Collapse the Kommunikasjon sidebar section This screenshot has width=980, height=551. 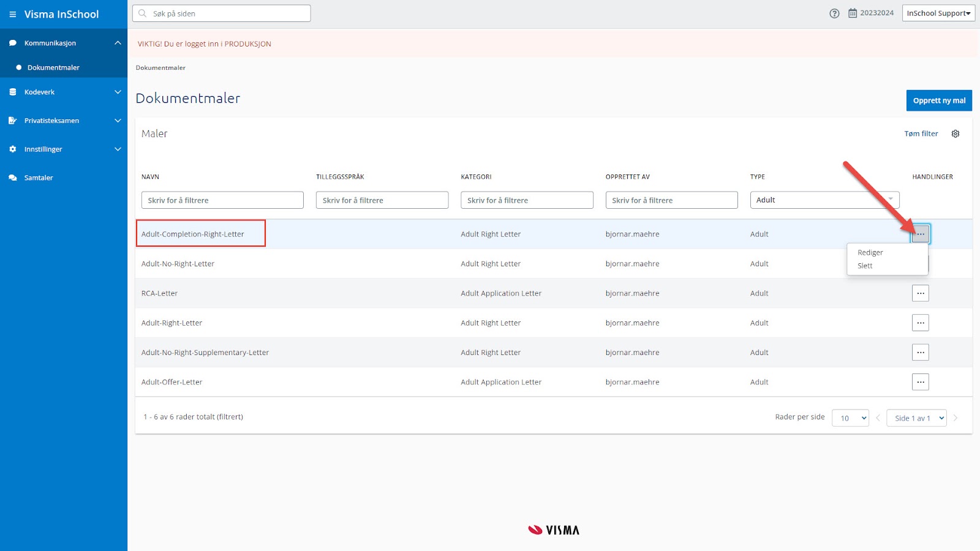[x=118, y=43]
